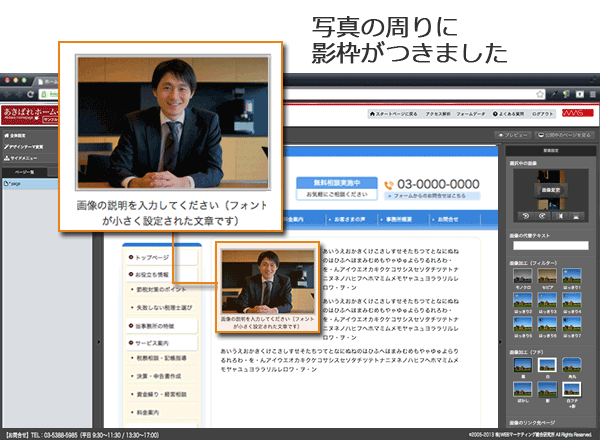Click the rotate right icon under selected image

pos(540,216)
